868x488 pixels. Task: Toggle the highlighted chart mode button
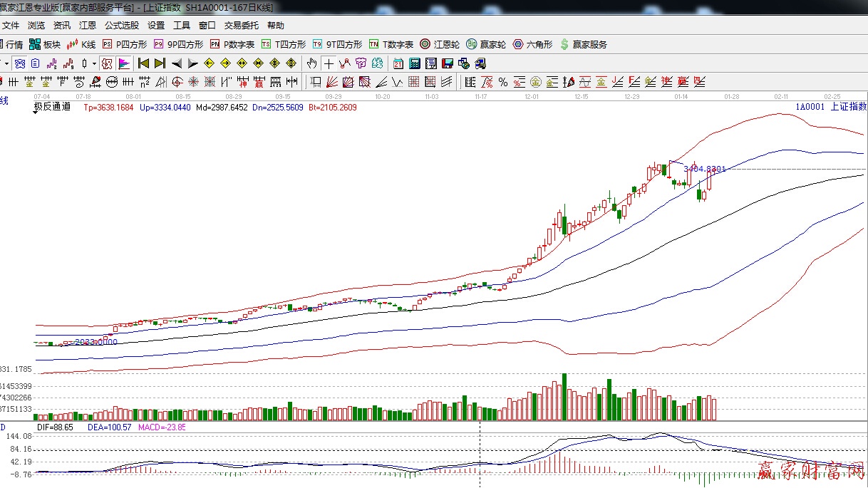20,63
